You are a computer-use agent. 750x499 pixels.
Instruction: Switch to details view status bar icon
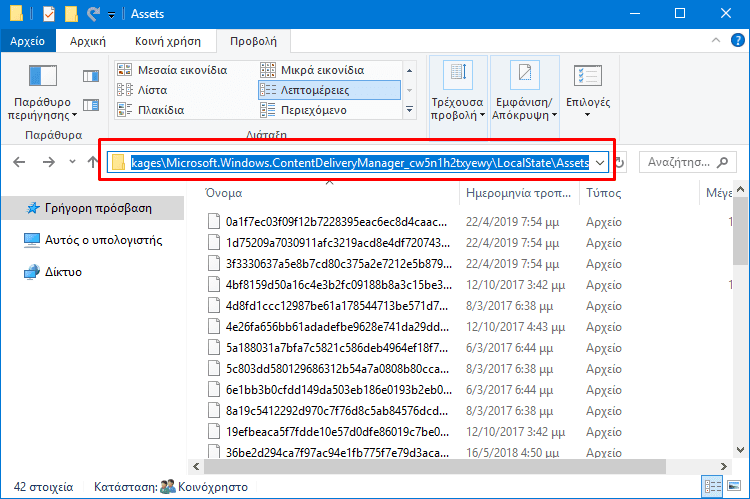tap(713, 487)
